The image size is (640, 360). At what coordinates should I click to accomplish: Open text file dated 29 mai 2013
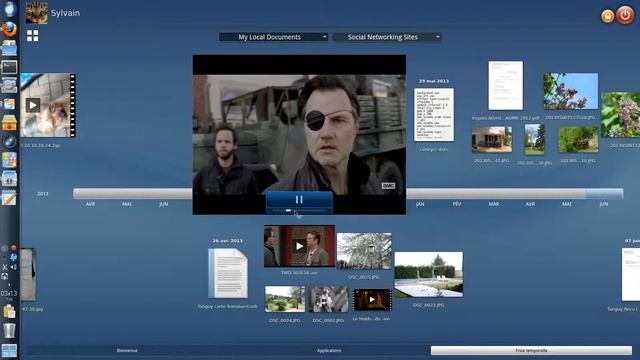tap(433, 115)
